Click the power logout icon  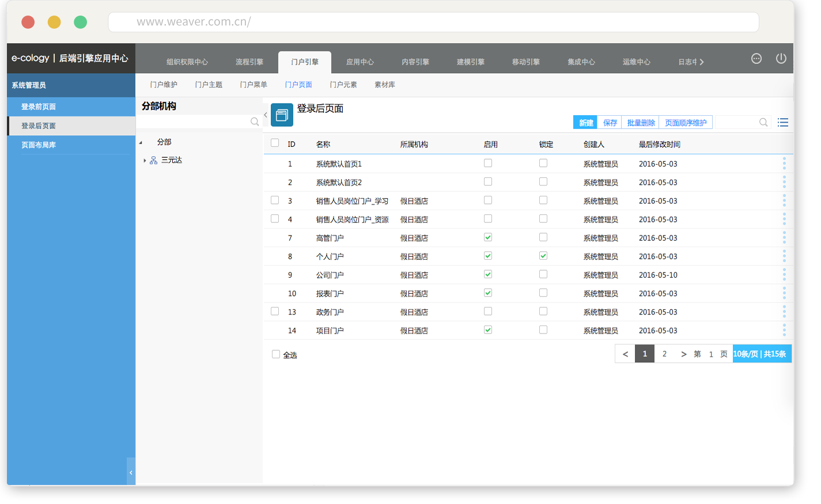point(781,59)
